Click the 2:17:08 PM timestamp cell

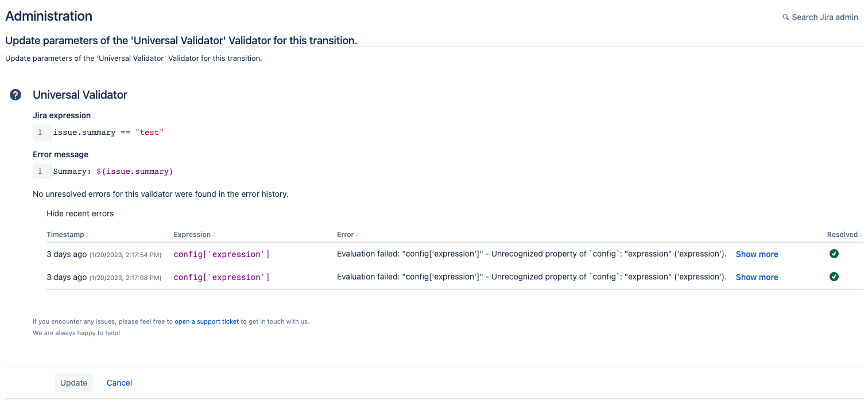[104, 277]
